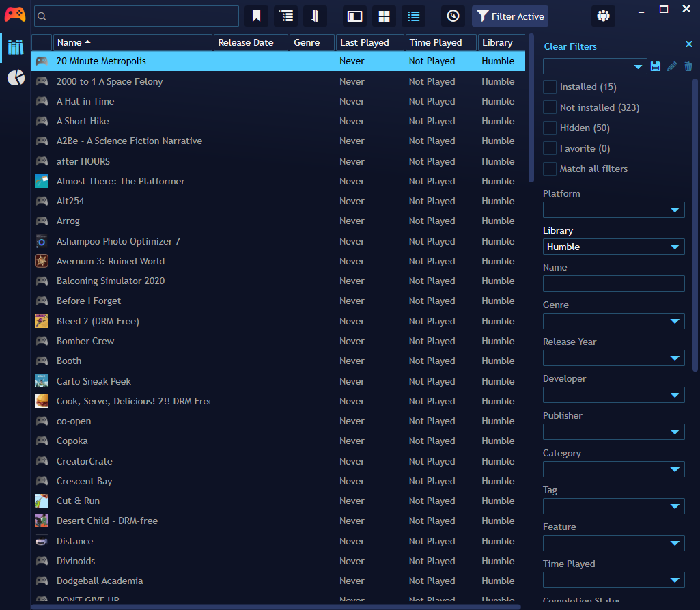Open the grouping options icon
Viewport: 700px width, 610px height.
(285, 16)
